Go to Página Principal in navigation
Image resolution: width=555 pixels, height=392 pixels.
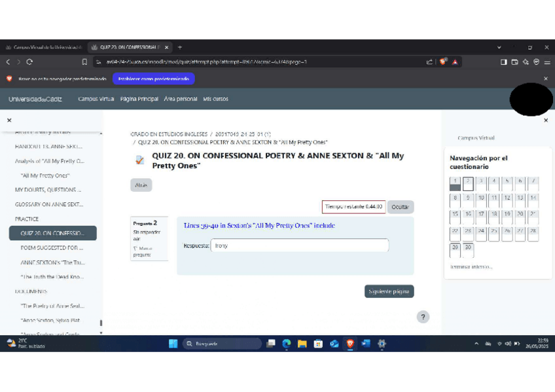coord(139,99)
